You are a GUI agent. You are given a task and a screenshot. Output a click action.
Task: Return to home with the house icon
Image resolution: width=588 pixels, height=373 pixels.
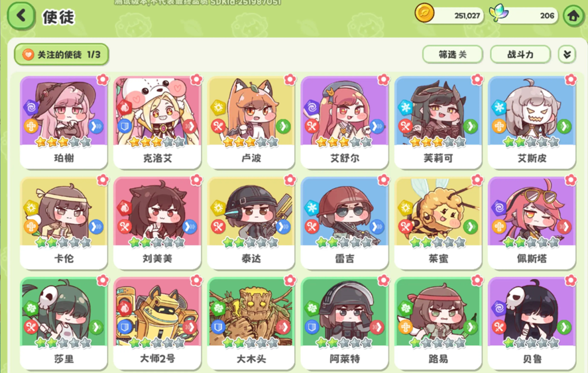pyautogui.click(x=573, y=16)
